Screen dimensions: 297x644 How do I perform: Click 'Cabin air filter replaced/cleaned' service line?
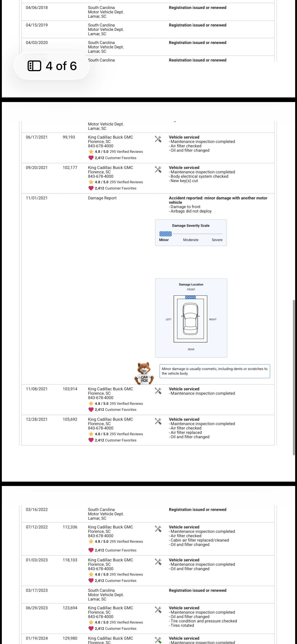[199, 540]
